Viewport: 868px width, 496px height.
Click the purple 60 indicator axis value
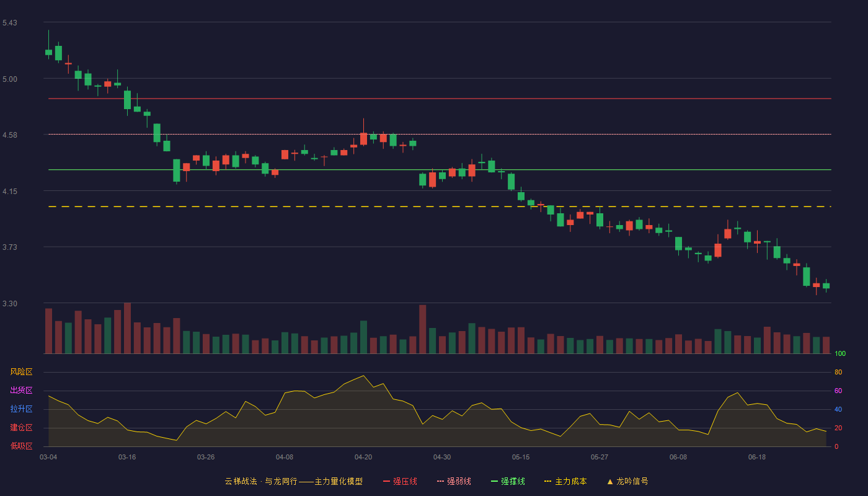point(838,391)
